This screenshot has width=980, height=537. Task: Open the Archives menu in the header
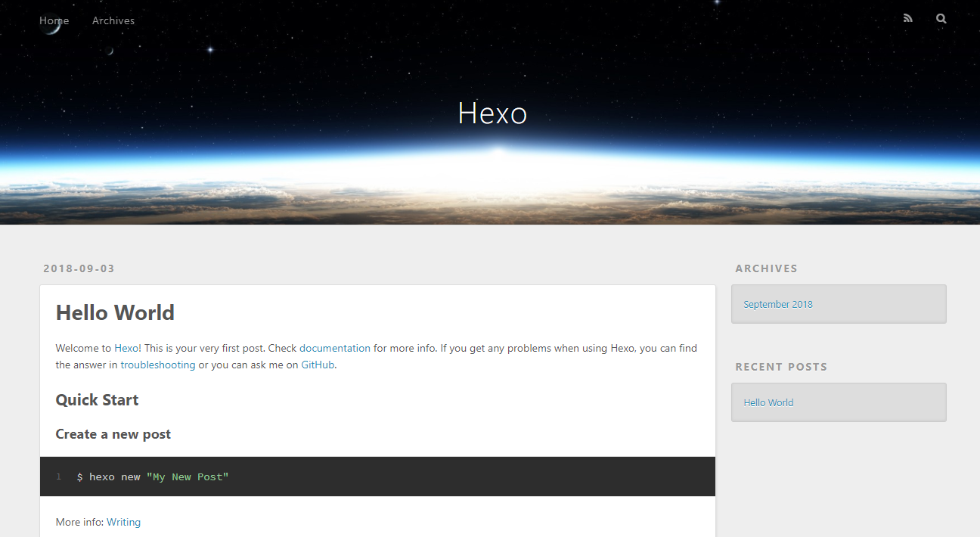click(113, 20)
